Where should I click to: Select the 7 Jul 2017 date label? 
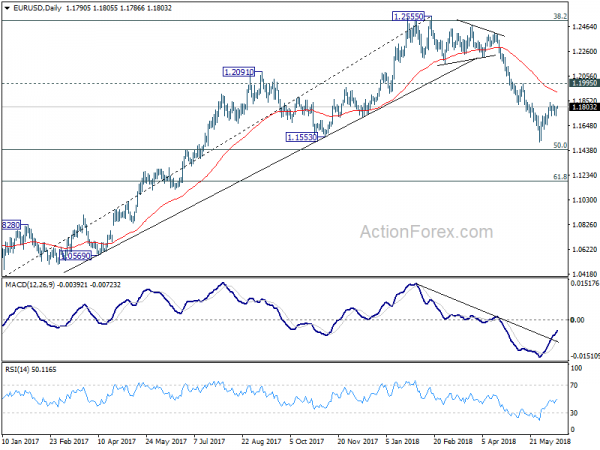pyautogui.click(x=209, y=441)
